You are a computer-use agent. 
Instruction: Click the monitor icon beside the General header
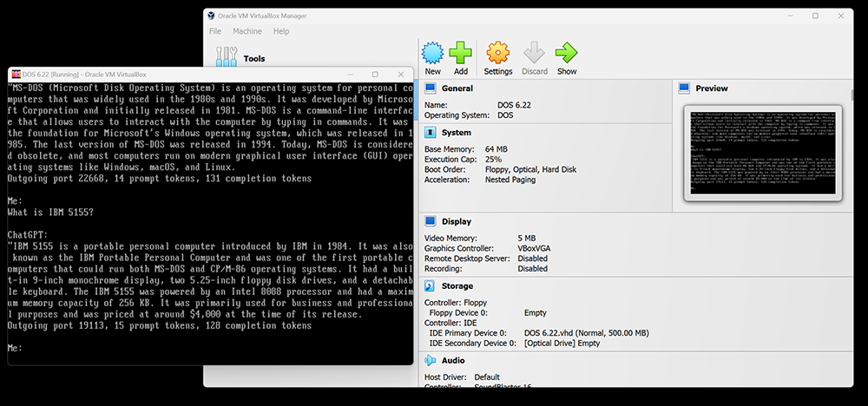431,88
